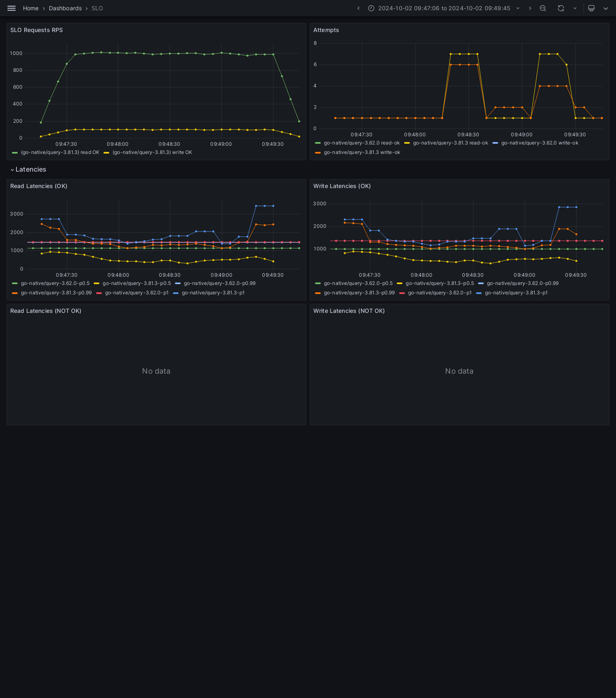Click red swatch for 3.62.0-p1 in Read Latencies
The height and width of the screenshot is (698, 616).
point(99,293)
